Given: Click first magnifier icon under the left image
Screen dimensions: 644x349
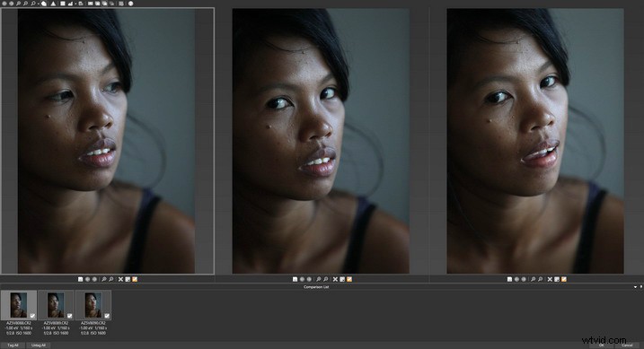Looking at the screenshot, I should tap(104, 279).
